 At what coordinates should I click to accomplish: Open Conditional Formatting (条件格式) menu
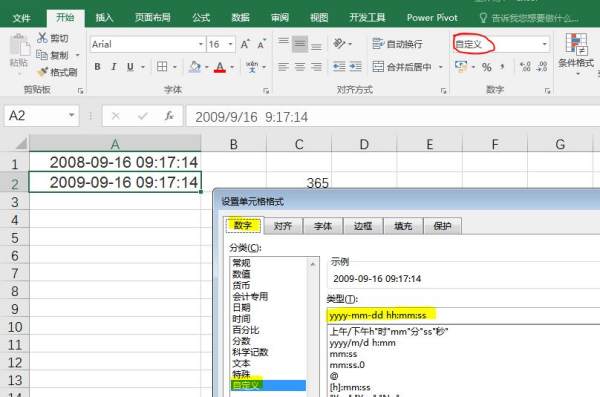click(x=576, y=54)
